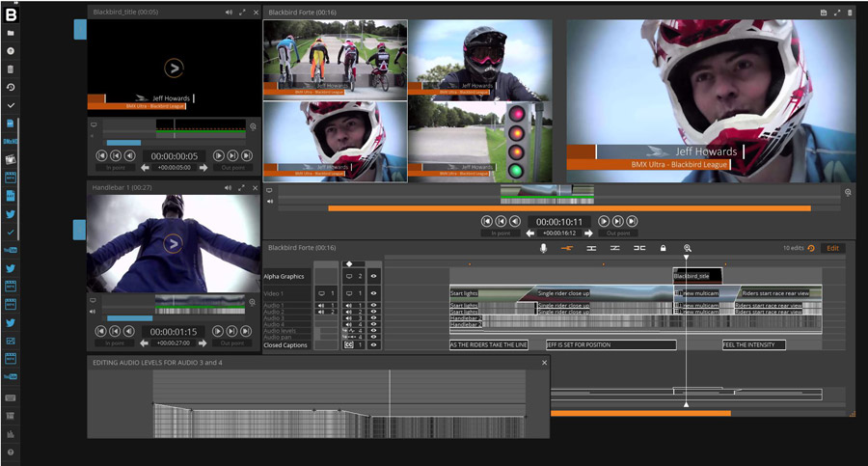This screenshot has width=868, height=466.
Task: Toggle speaker in Handlebar 1 viewer header
Action: [228, 188]
